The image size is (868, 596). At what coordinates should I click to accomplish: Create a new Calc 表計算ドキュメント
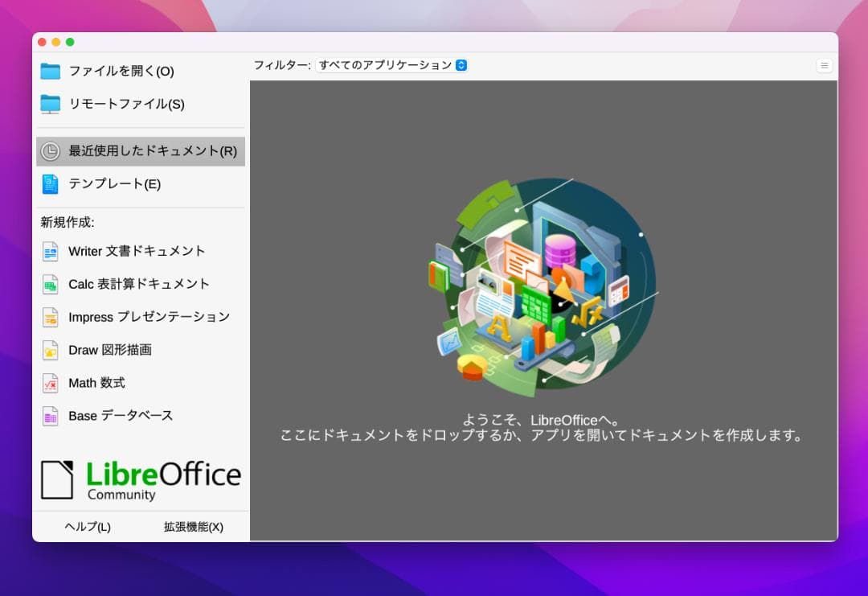(x=138, y=284)
